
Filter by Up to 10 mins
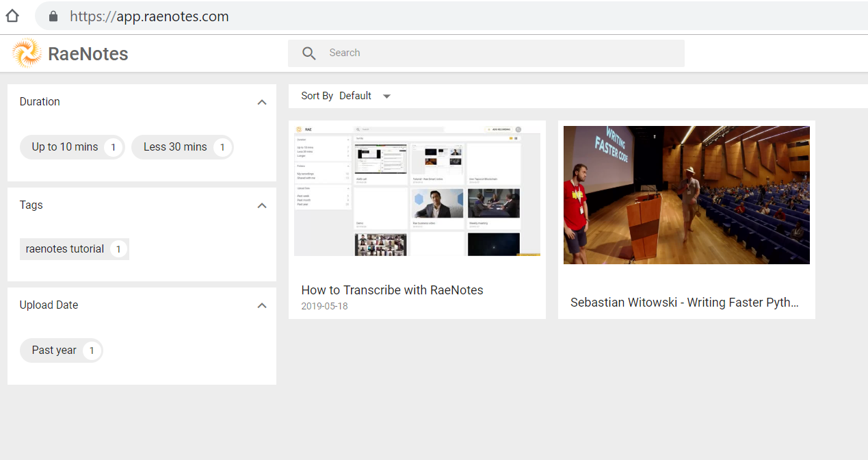click(73, 147)
